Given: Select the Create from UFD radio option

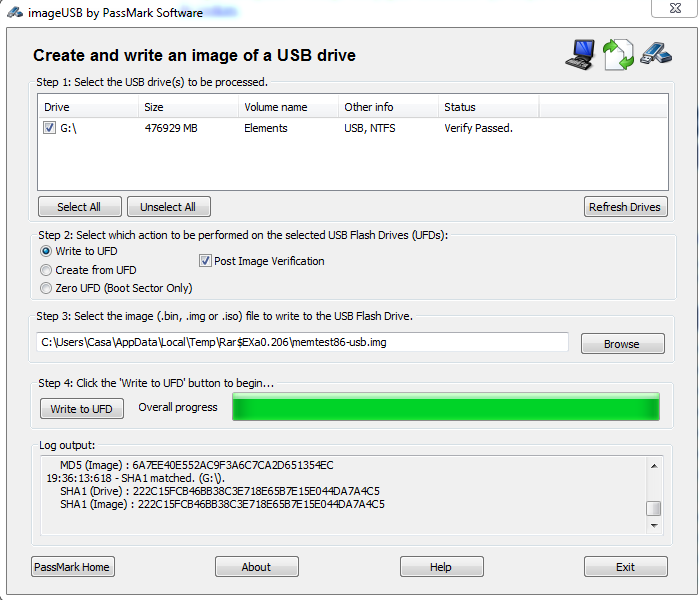Looking at the screenshot, I should coord(46,270).
